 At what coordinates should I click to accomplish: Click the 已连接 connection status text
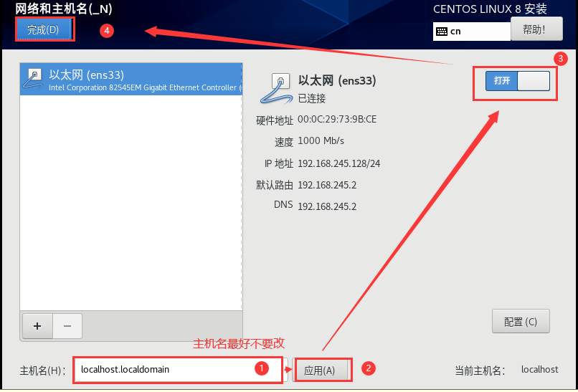pyautogui.click(x=312, y=98)
